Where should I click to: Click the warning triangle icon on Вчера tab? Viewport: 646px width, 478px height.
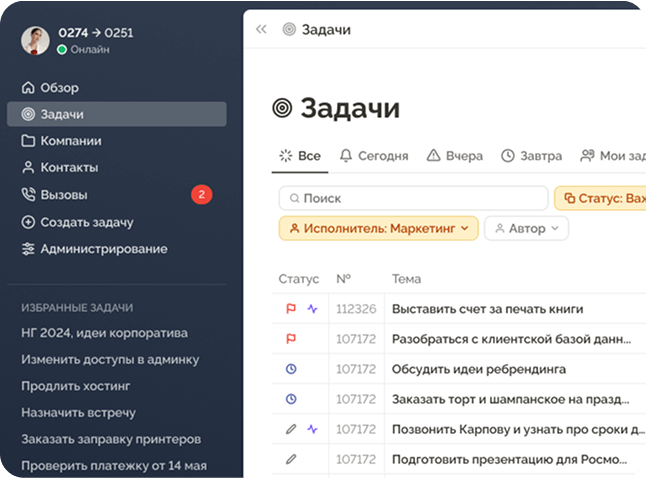coord(433,156)
